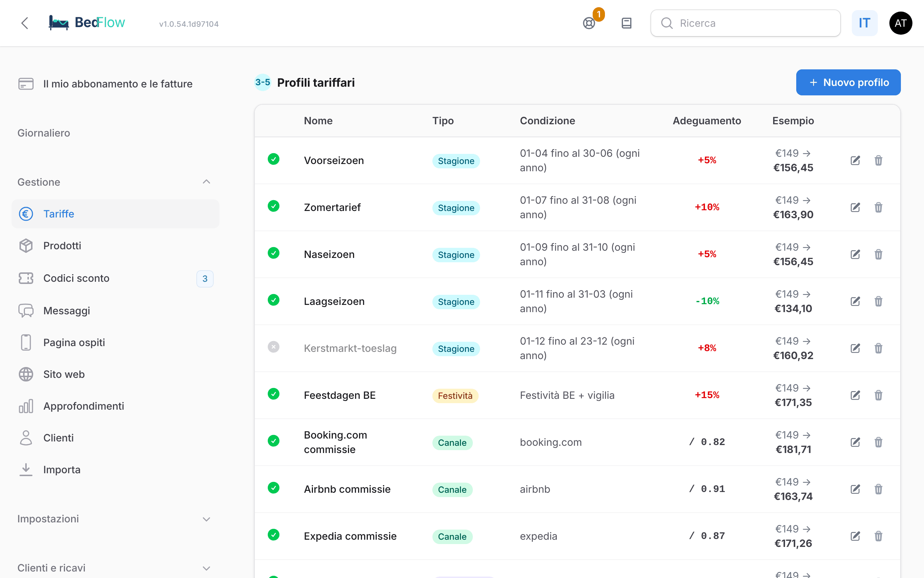Delete the Feestdagen BE profile
This screenshot has height=578, width=924.
pyautogui.click(x=878, y=395)
